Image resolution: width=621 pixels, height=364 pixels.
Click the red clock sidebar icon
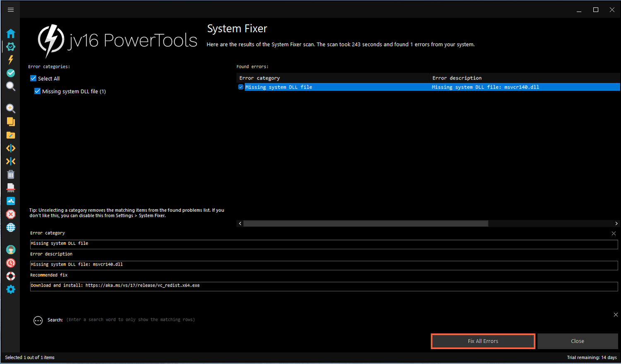[x=11, y=263]
